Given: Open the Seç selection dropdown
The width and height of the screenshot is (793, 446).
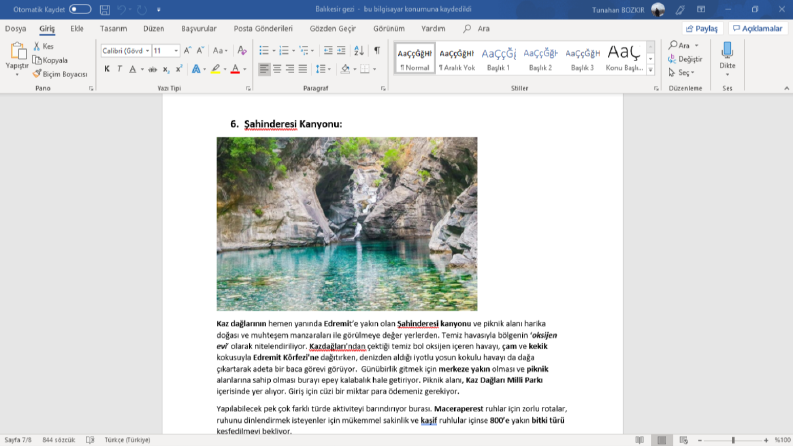Looking at the screenshot, I should click(682, 73).
